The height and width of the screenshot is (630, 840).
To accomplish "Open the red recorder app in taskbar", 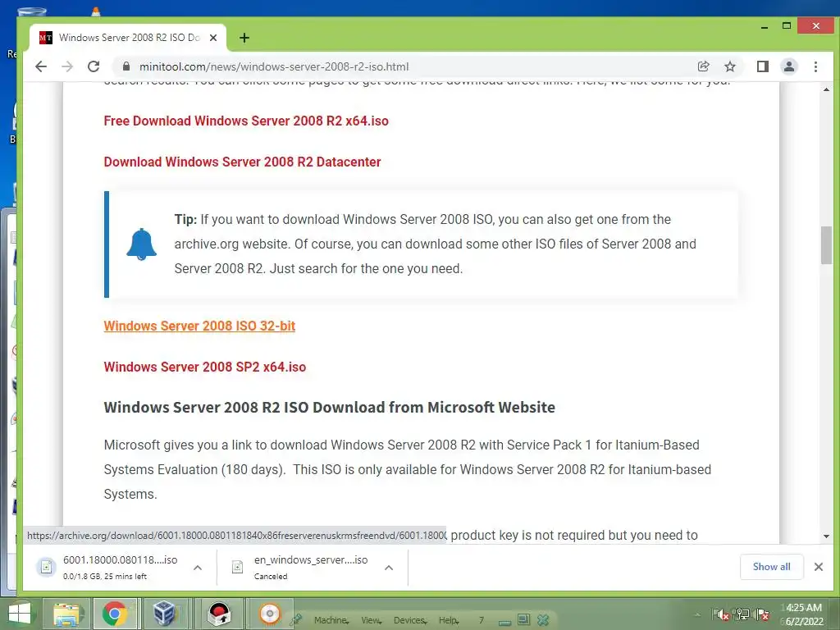I will pyautogui.click(x=219, y=614).
